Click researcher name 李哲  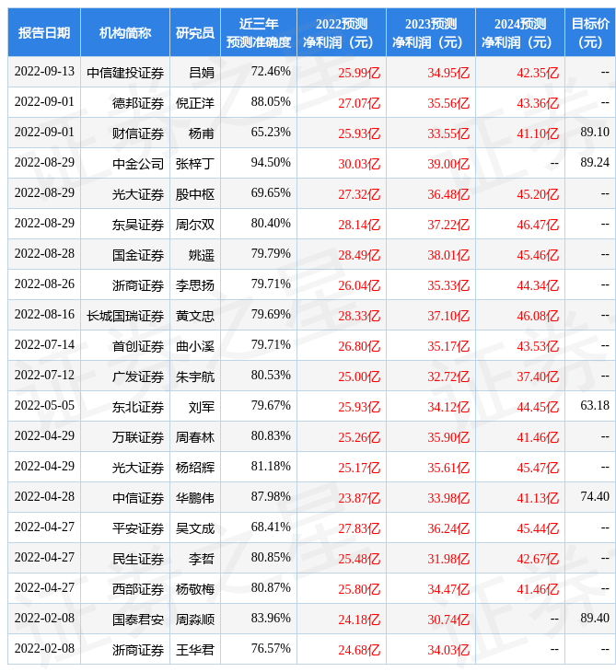tap(202, 559)
